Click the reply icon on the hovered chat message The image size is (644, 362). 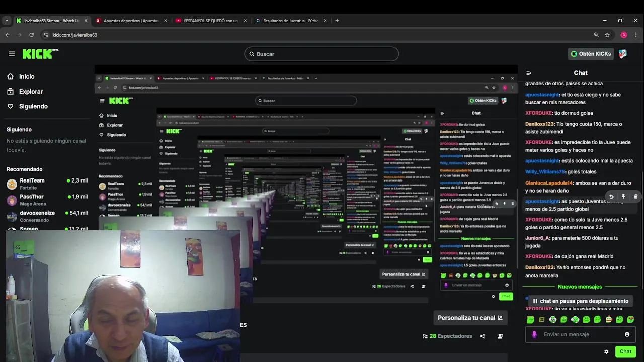tap(611, 197)
